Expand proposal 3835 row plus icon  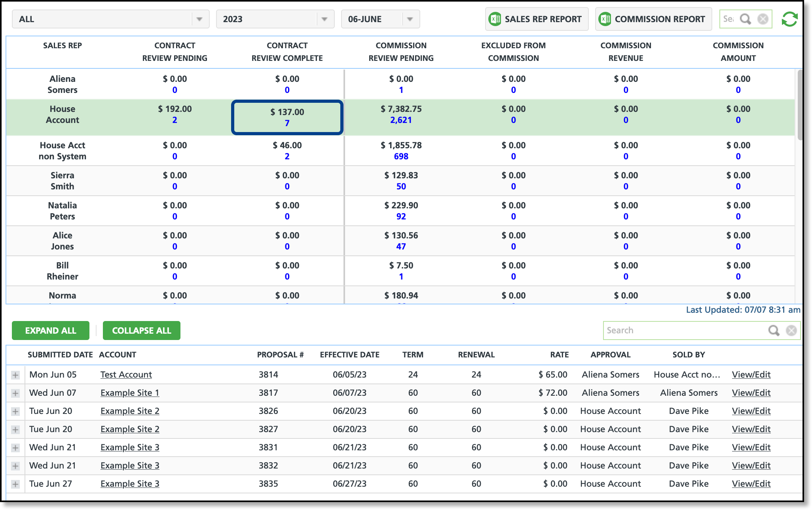click(x=15, y=484)
